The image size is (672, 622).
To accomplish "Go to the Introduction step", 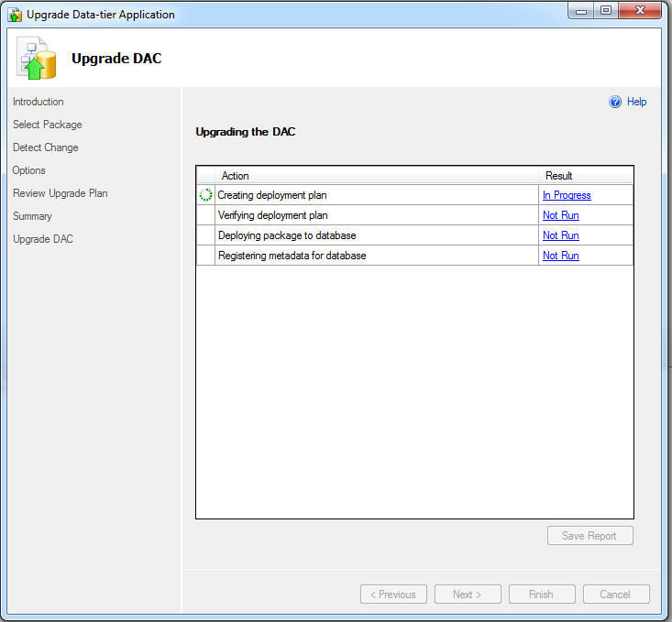I will [x=39, y=102].
